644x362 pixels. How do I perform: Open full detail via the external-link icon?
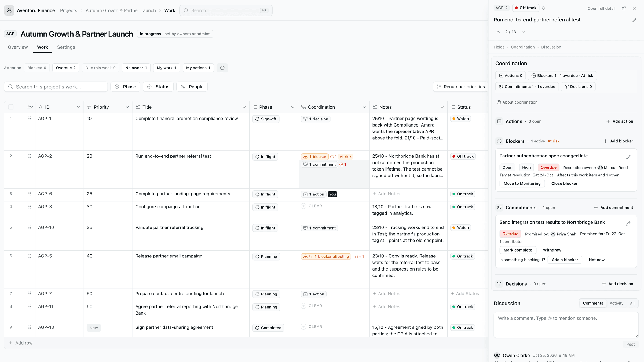pos(624,9)
